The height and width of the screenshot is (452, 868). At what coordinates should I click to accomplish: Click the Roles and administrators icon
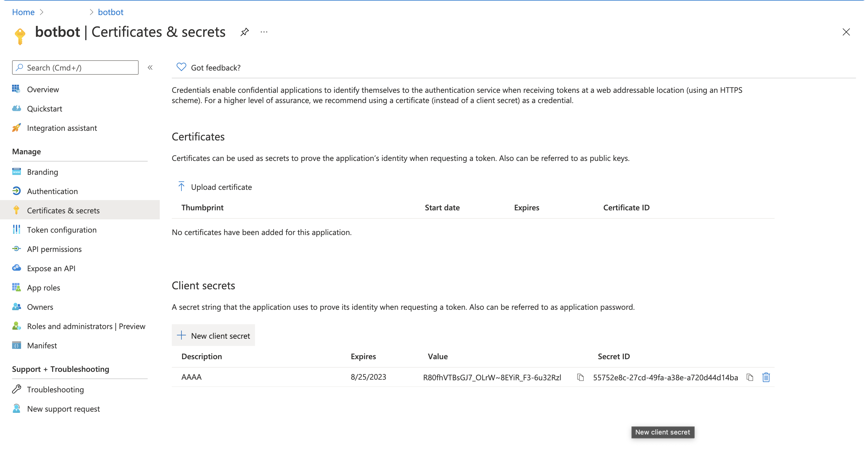click(x=16, y=326)
